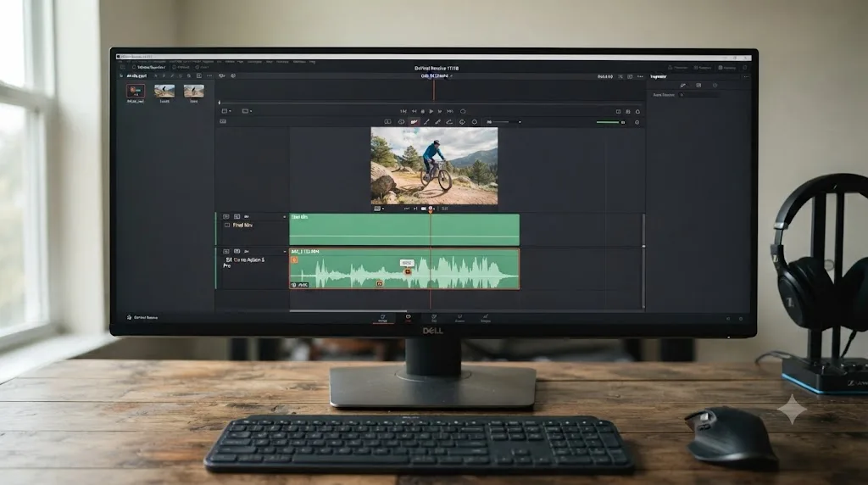Open the rightmost page tab in bottom bar

[486, 318]
